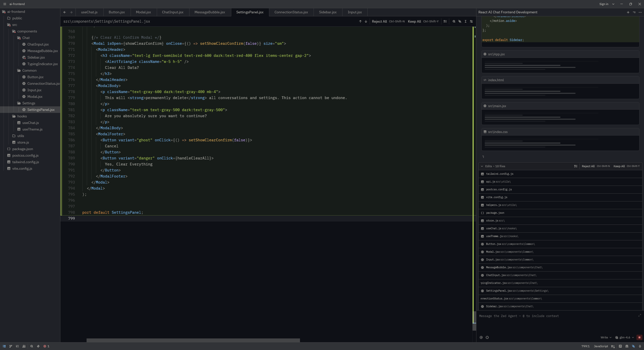Click Keep All in editor toolbar
Viewport: 644px width, 350px height.
[x=414, y=21]
